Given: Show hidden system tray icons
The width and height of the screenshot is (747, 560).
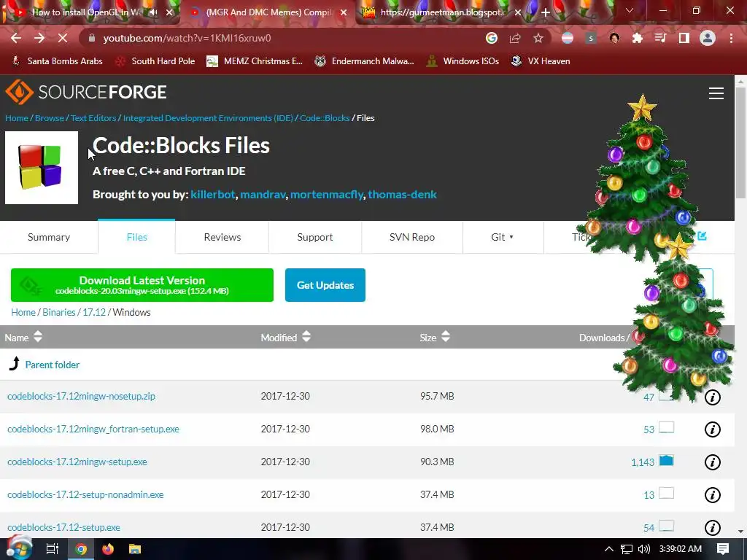Looking at the screenshot, I should (609, 549).
